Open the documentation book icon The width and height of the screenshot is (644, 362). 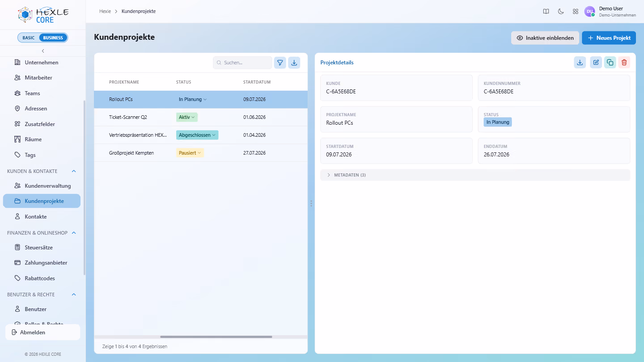[546, 12]
